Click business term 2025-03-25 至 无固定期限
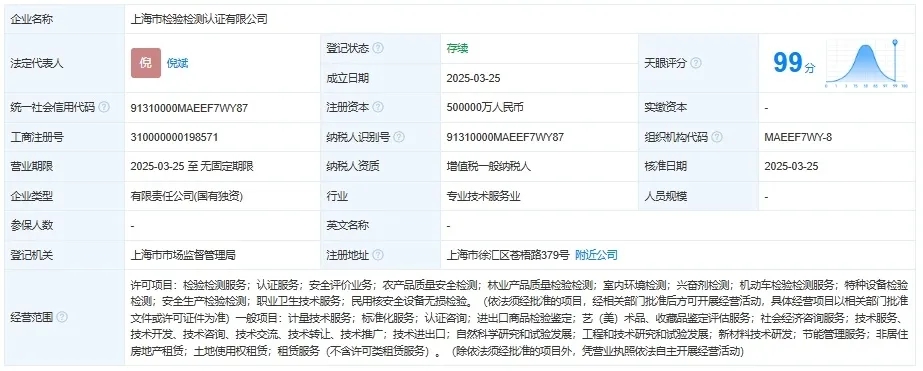Screen dimensions: 923x371 (x=192, y=167)
